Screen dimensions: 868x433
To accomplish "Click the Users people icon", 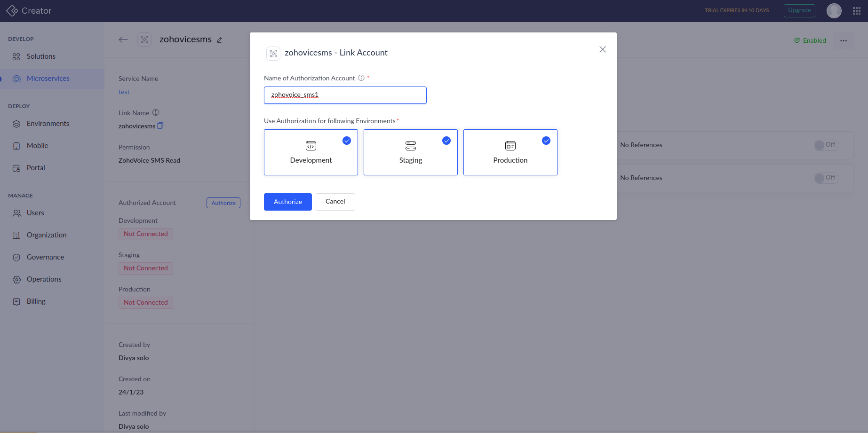I will tap(16, 213).
